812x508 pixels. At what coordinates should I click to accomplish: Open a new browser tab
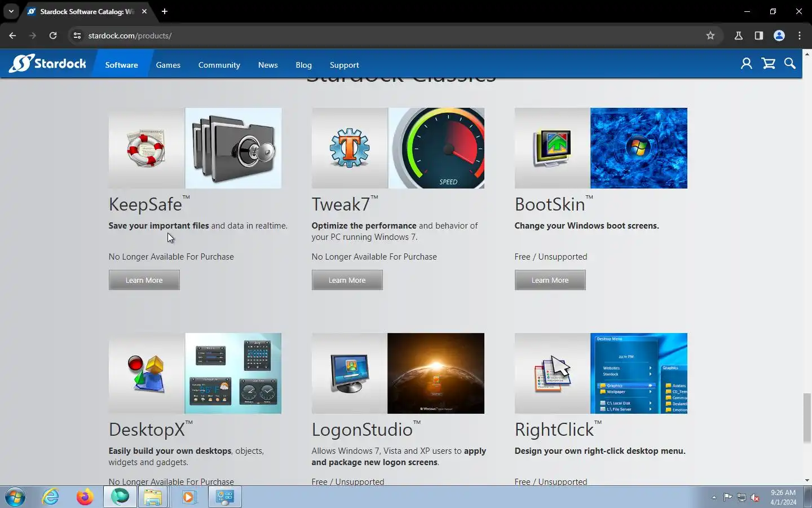click(x=164, y=11)
